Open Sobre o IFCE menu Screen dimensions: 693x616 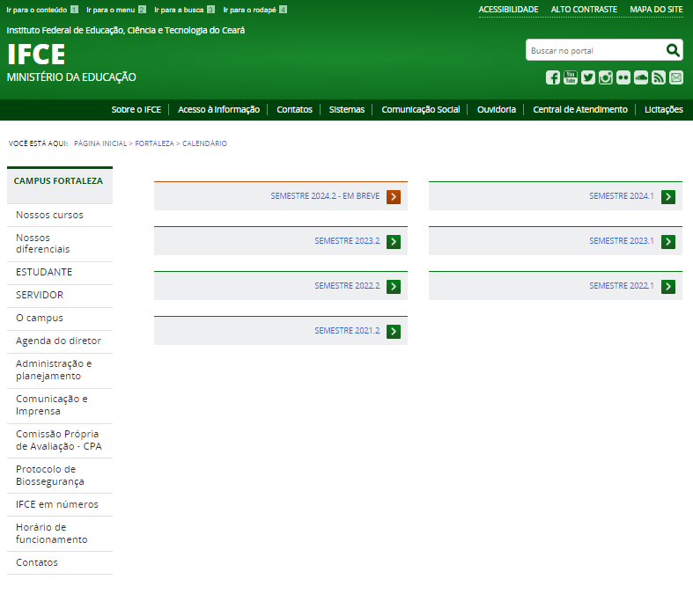(x=136, y=110)
